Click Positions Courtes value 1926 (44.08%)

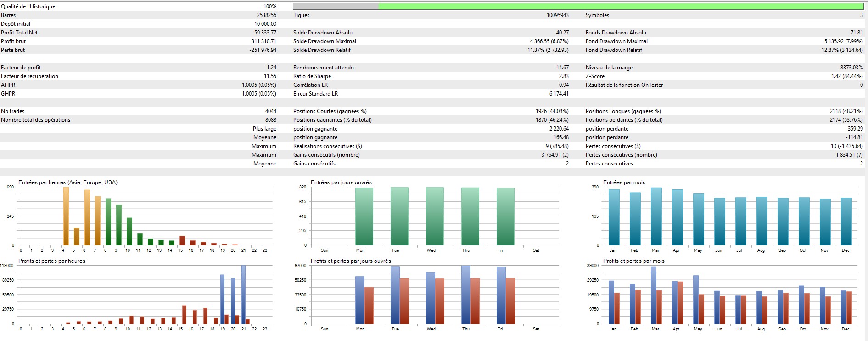pos(552,111)
